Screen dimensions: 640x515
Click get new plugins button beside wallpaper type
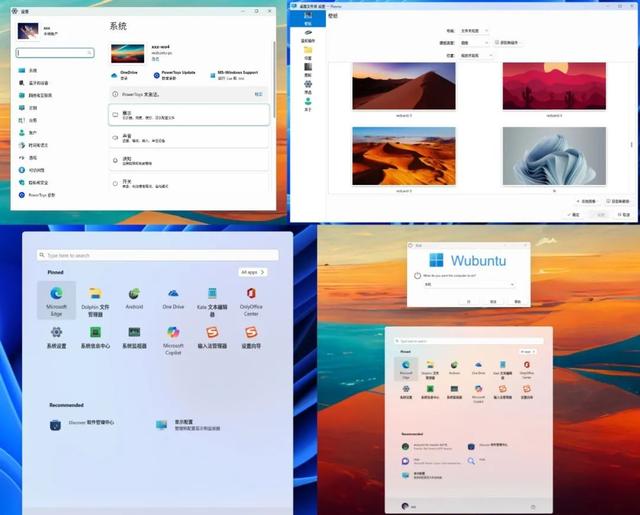tap(507, 42)
